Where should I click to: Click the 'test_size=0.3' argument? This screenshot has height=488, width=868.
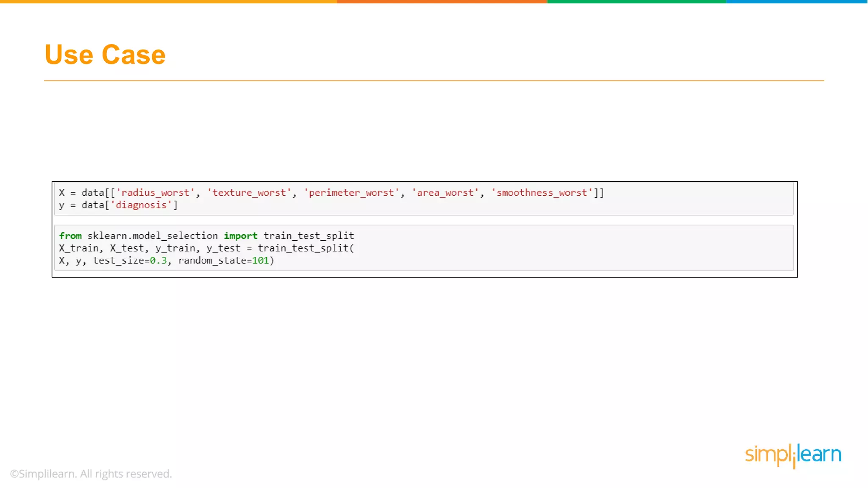click(x=130, y=261)
